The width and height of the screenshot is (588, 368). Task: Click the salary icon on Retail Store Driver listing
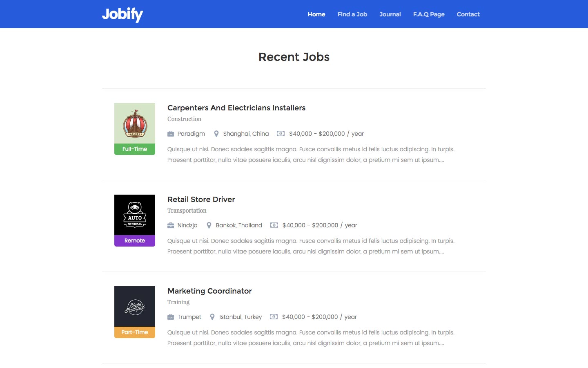point(274,225)
